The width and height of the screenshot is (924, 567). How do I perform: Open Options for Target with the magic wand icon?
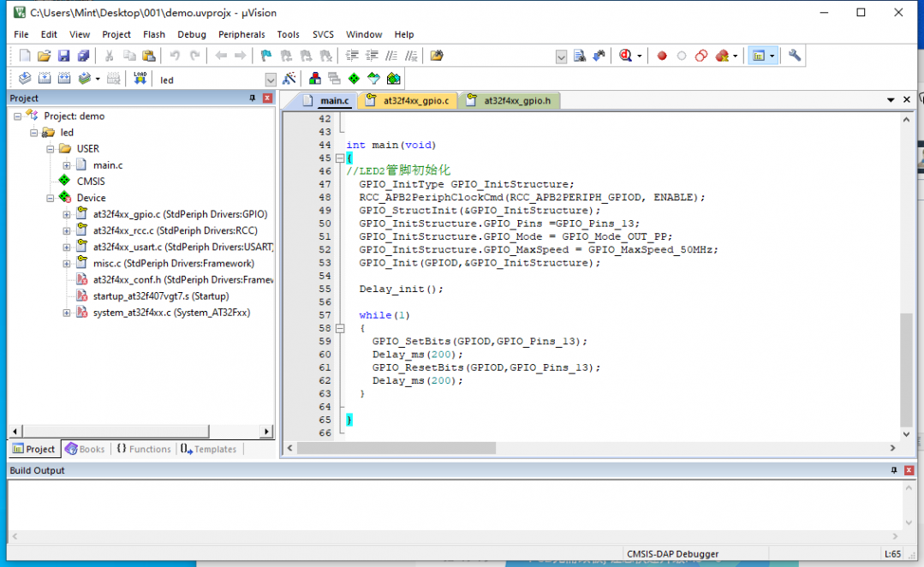289,79
